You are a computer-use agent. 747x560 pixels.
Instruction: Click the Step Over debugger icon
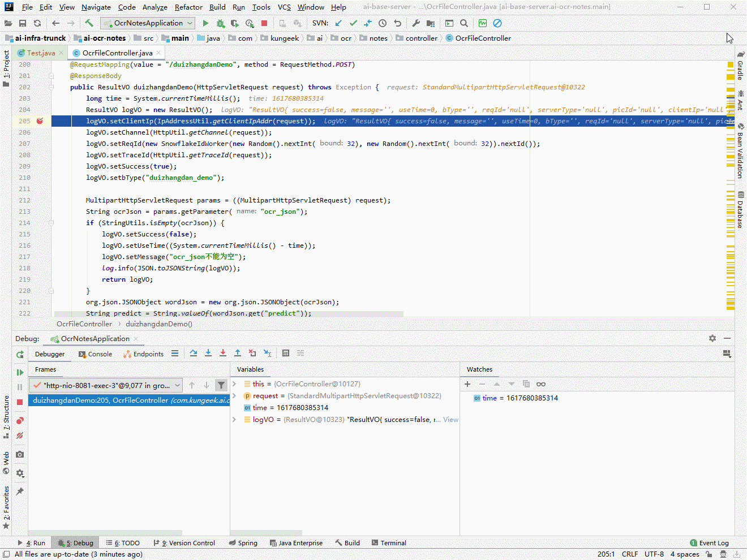click(x=194, y=353)
